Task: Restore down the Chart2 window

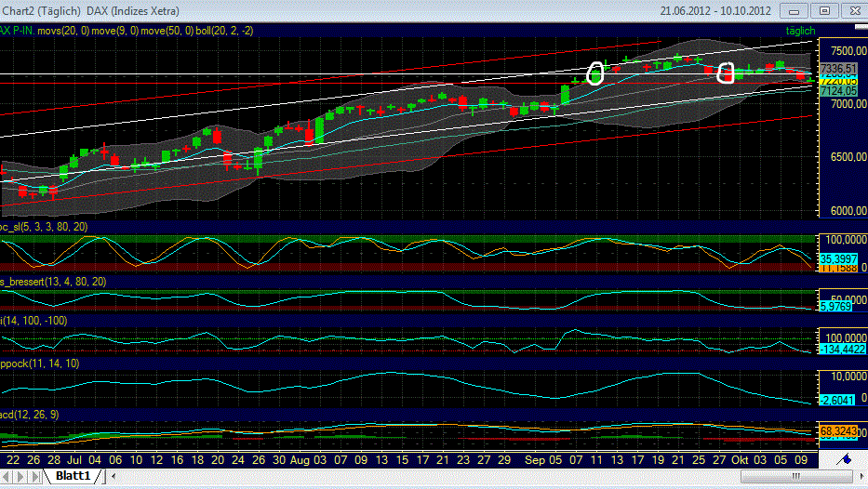Action: click(x=825, y=10)
